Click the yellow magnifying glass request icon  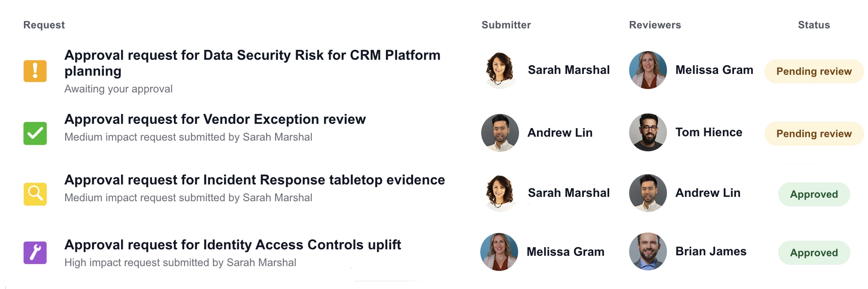pyautogui.click(x=35, y=194)
